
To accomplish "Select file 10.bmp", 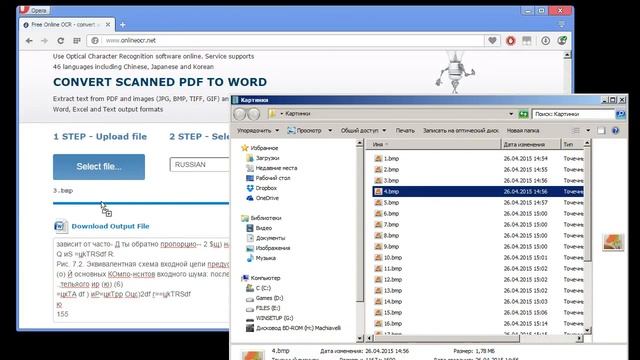I will tap(393, 258).
